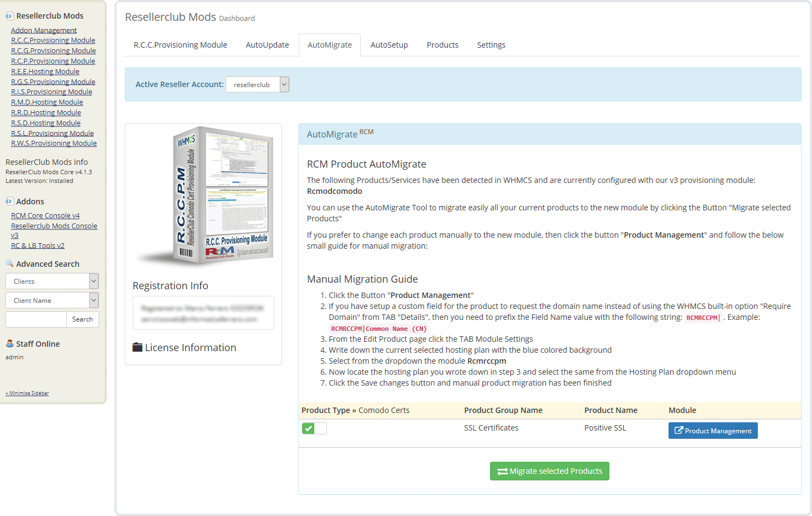The image size is (812, 516).
Task: Open R.C.C.Provisioning Module sidebar link
Action: coord(53,41)
